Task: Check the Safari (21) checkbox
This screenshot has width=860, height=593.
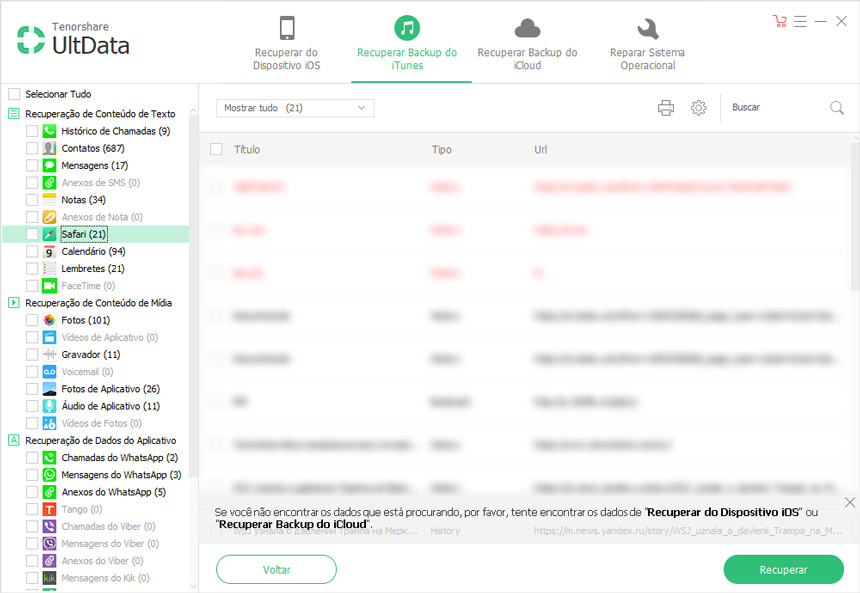Action: click(32, 234)
